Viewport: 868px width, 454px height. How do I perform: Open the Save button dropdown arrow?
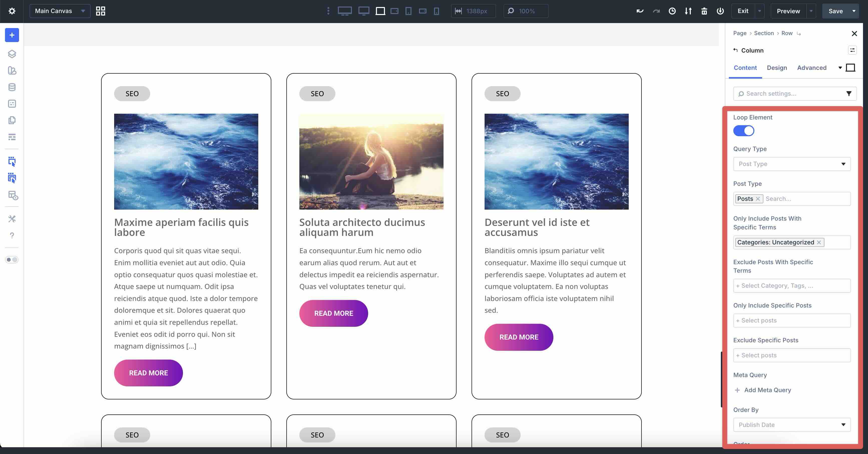(x=854, y=11)
